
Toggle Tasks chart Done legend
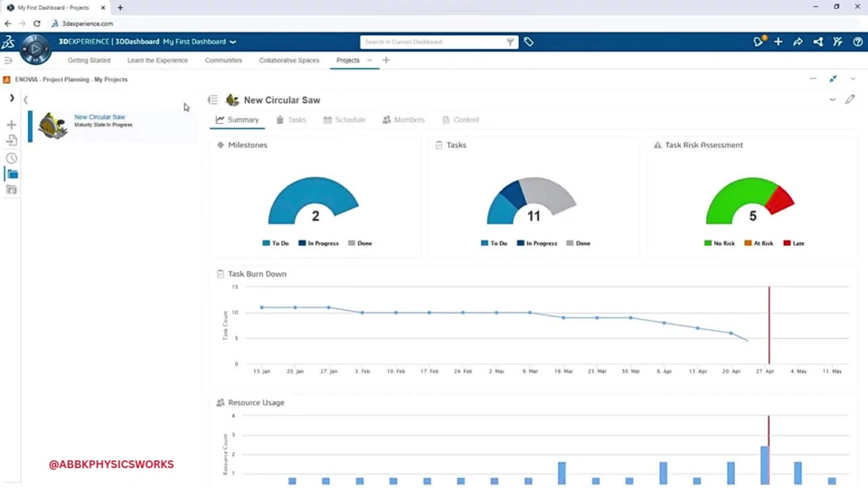coord(579,243)
